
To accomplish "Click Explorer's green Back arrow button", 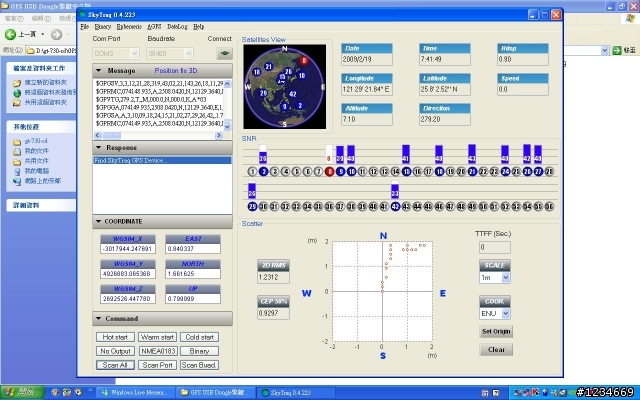I will coord(11,34).
